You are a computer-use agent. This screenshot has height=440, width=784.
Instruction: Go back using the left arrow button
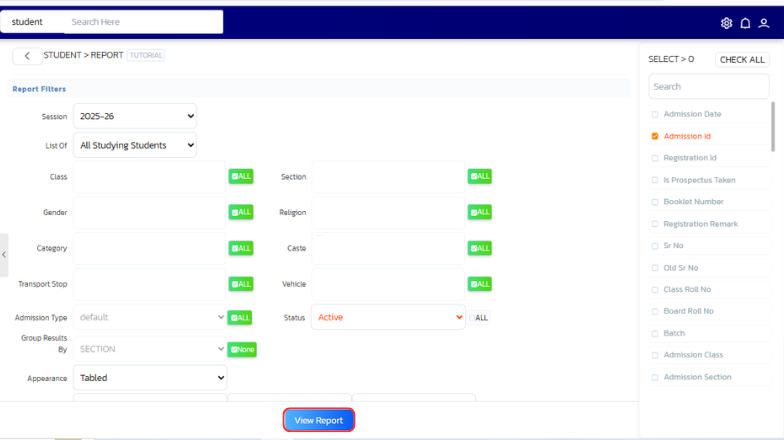click(x=27, y=56)
